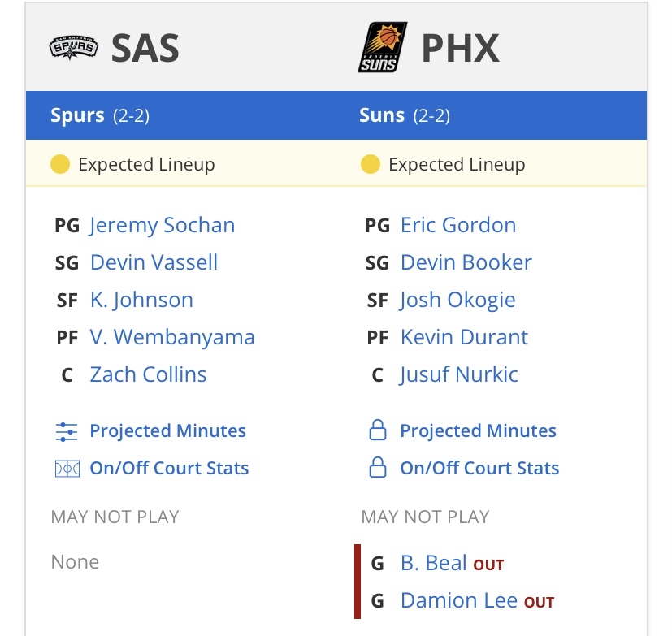Select Zach Collins at center
The width and height of the screenshot is (672, 636).
148,374
